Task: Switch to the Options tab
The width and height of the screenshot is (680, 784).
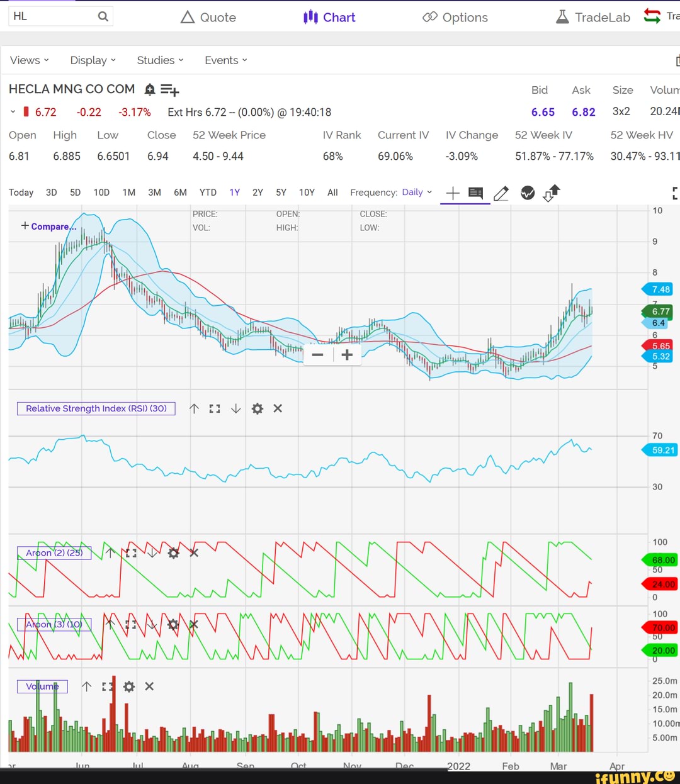Action: [x=455, y=18]
